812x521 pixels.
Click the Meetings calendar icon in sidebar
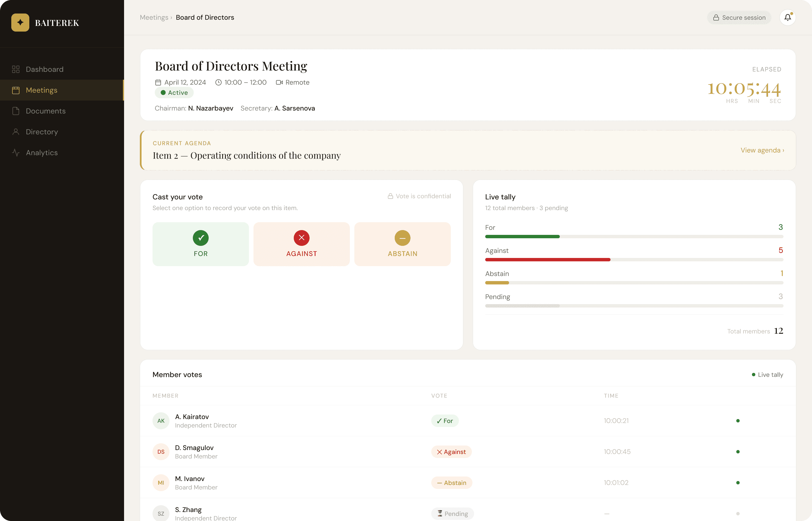click(16, 90)
